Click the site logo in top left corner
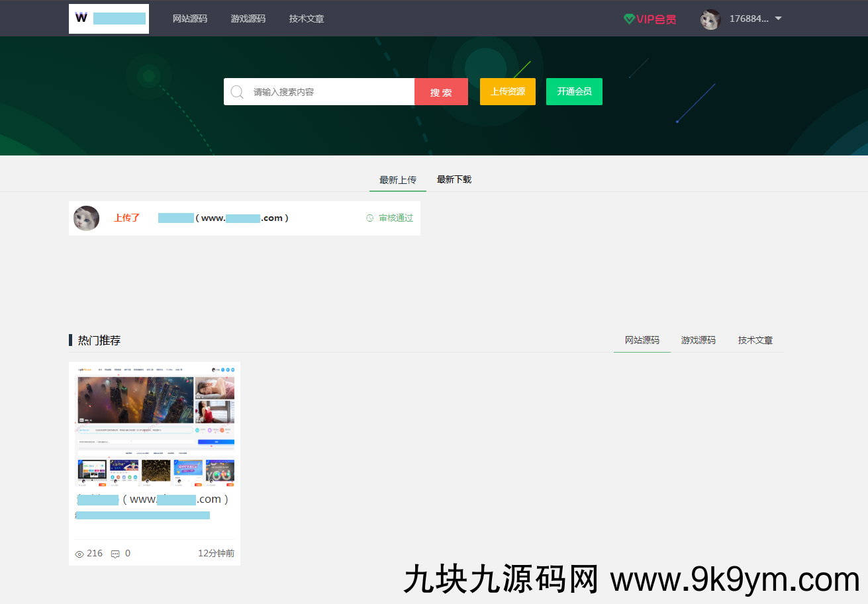Image resolution: width=868 pixels, height=604 pixels. pyautogui.click(x=109, y=19)
